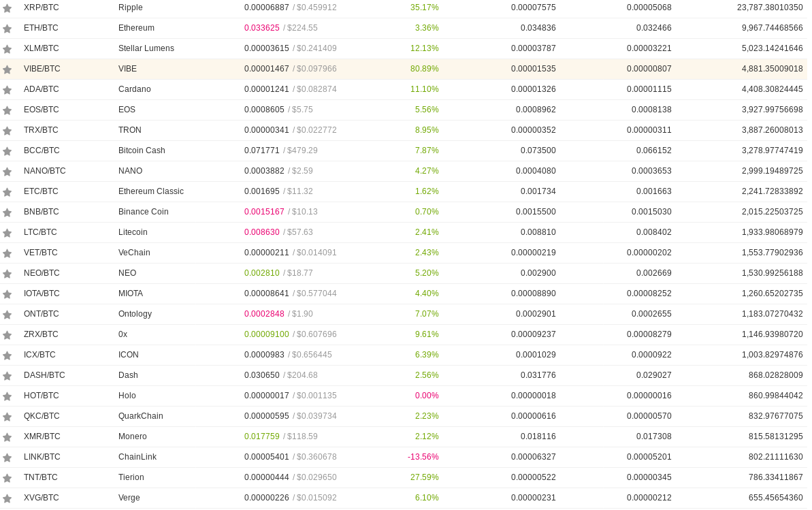Open the XRP/BTC trading pair

pyautogui.click(x=42, y=7)
